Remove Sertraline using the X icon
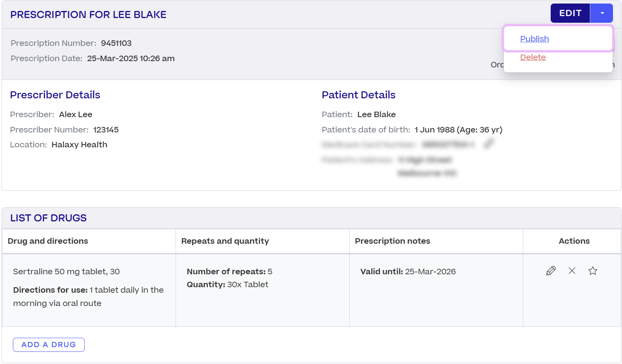 click(x=572, y=271)
